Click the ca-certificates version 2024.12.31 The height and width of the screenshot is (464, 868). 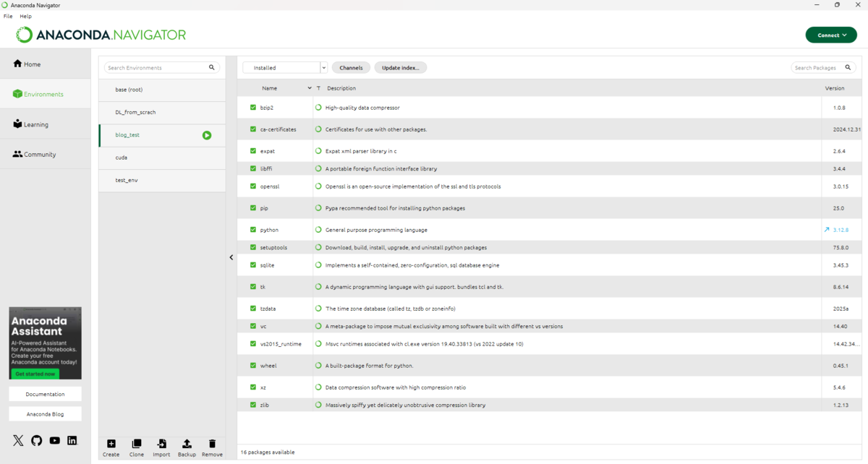click(x=846, y=129)
